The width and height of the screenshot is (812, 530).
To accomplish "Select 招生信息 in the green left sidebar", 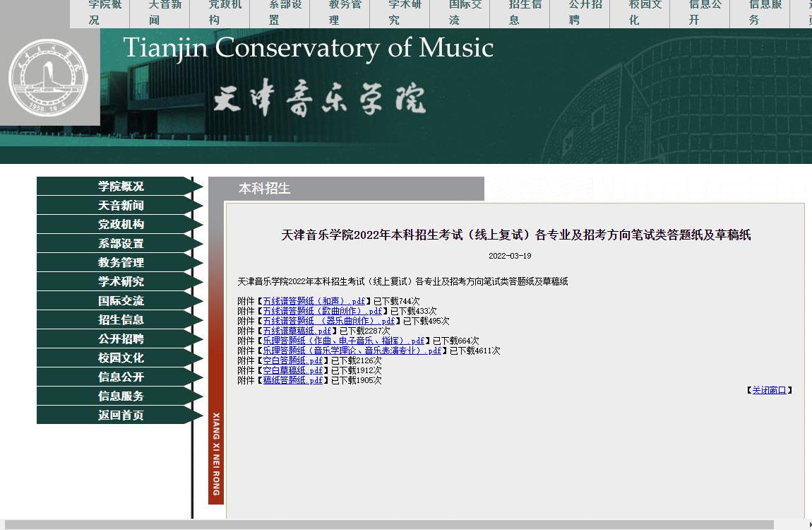I will pyautogui.click(x=120, y=319).
